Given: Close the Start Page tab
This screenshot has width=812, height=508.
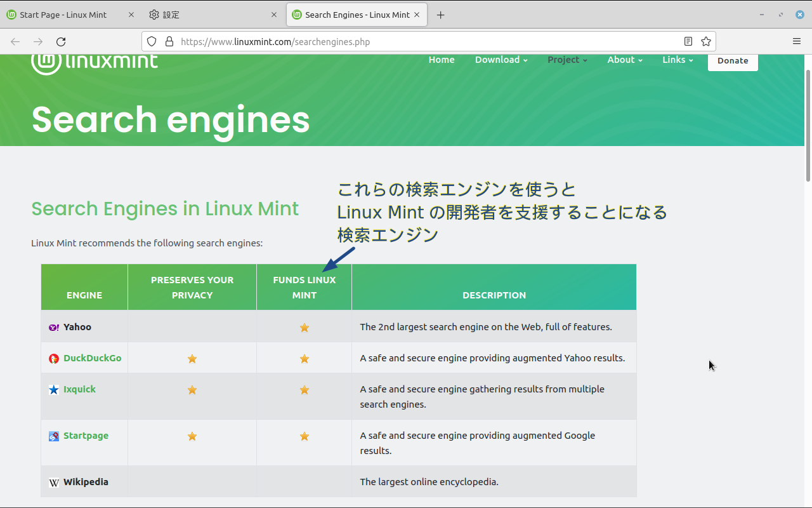Looking at the screenshot, I should tap(131, 15).
